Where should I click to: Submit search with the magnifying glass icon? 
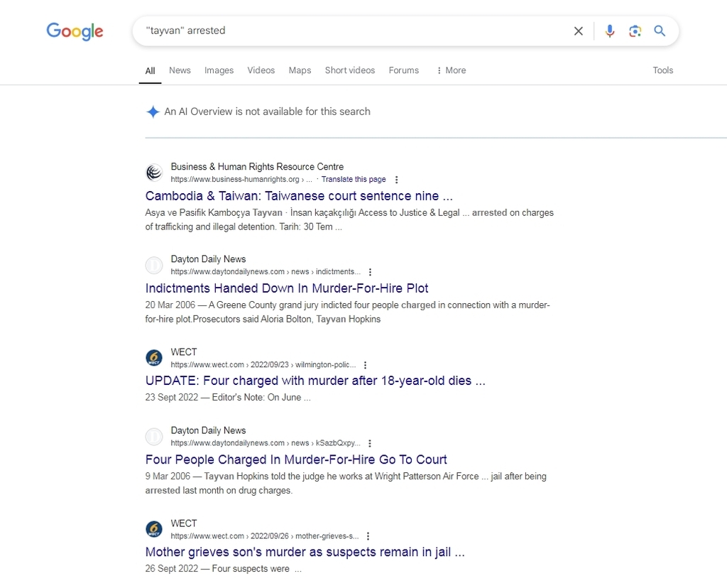[x=660, y=31]
